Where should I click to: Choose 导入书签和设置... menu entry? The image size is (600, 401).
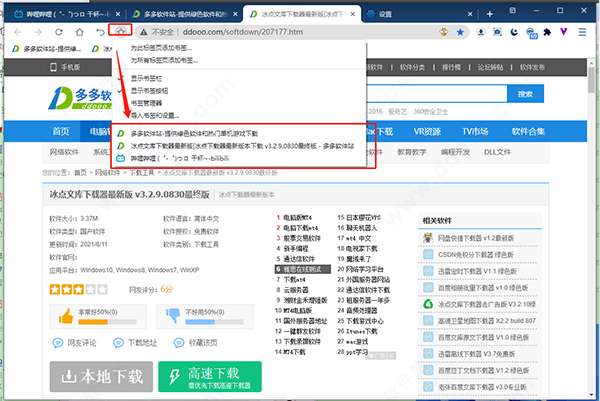[155, 115]
